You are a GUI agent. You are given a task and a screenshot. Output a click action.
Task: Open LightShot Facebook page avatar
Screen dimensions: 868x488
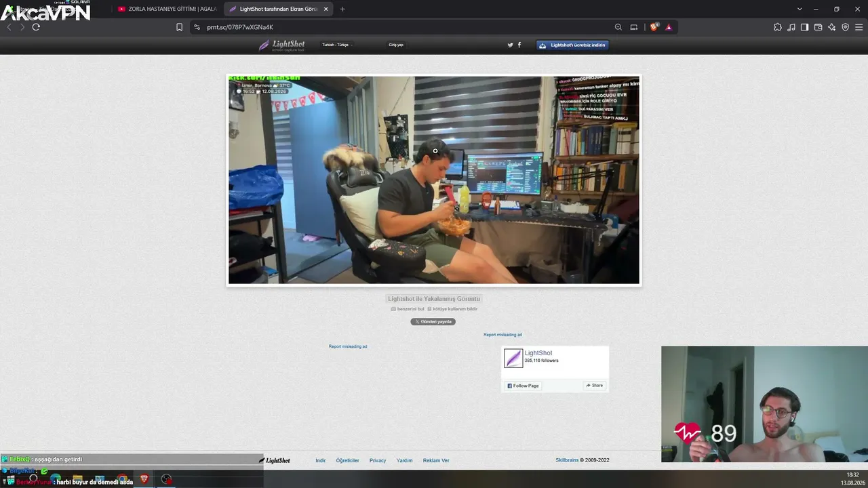pyautogui.click(x=513, y=359)
